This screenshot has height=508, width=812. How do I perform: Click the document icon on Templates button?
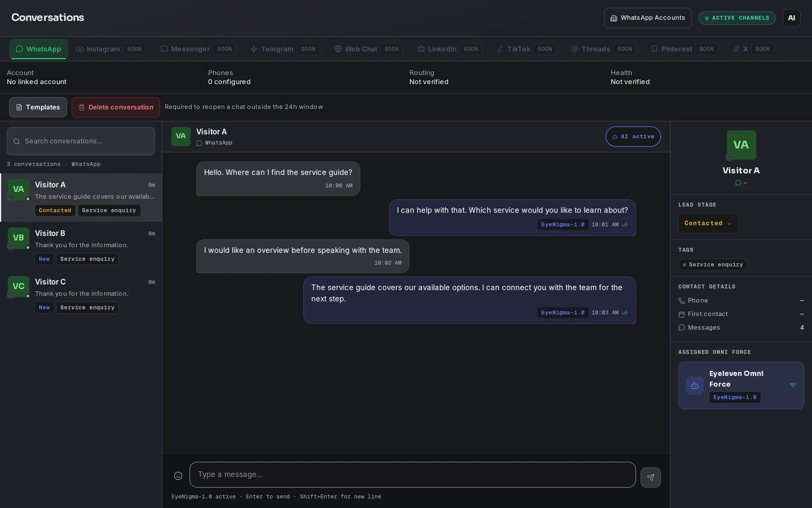point(19,108)
